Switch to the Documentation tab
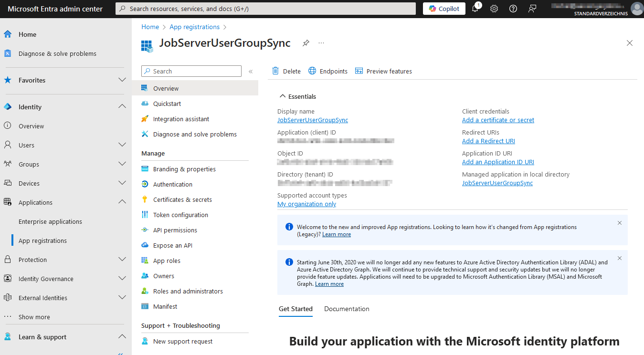Image resolution: width=644 pixels, height=355 pixels. pos(347,309)
